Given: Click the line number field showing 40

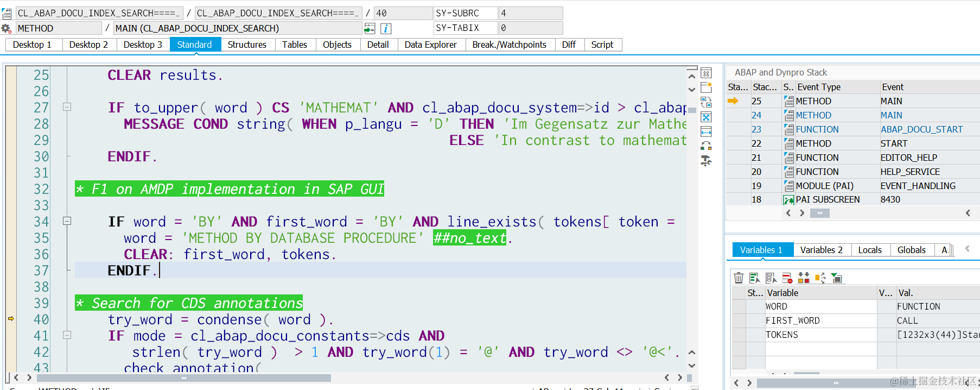Looking at the screenshot, I should (x=403, y=13).
